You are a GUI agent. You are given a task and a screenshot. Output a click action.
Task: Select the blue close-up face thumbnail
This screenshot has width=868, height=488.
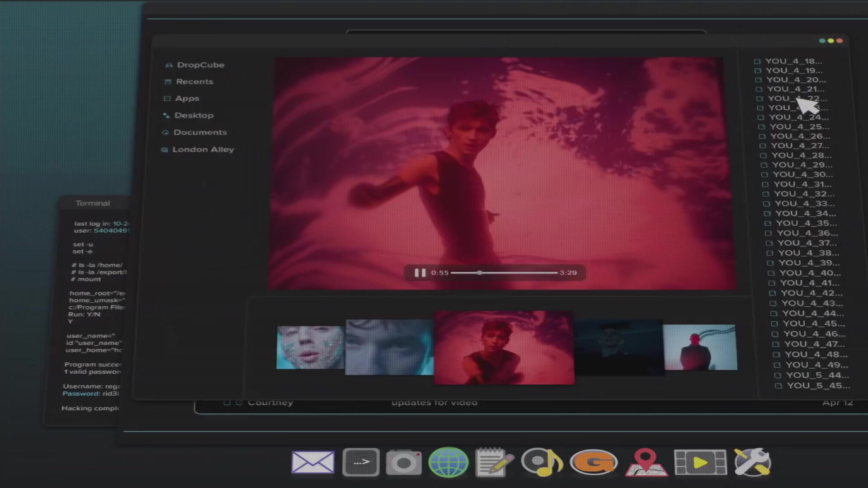(389, 347)
